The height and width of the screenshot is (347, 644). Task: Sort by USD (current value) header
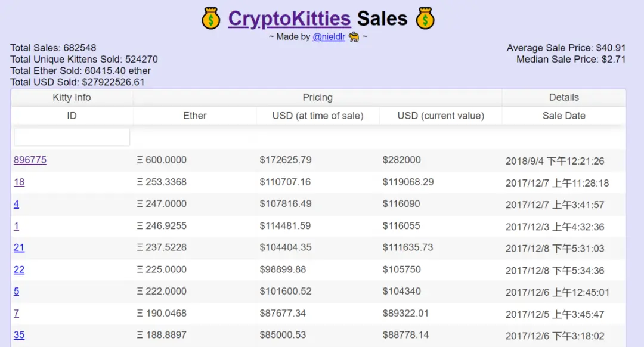coord(441,116)
